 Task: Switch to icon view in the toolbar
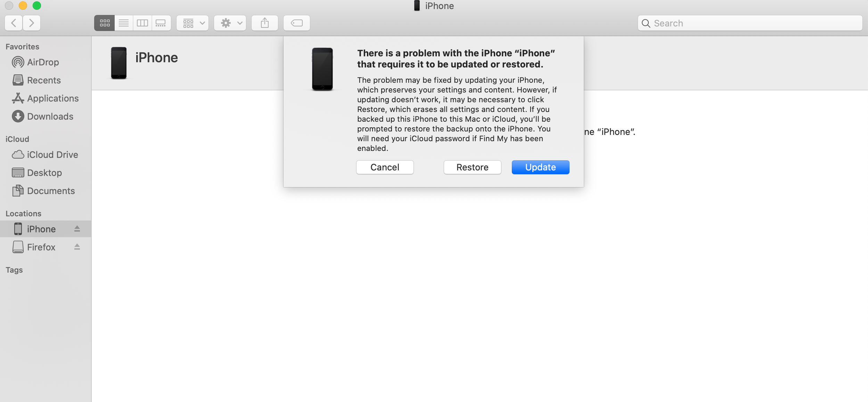(x=105, y=23)
